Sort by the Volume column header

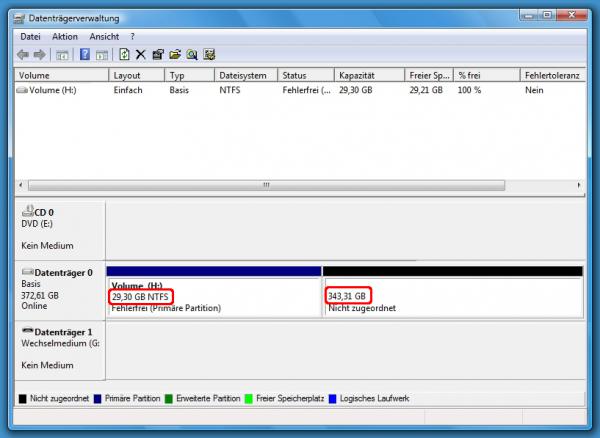[x=62, y=76]
